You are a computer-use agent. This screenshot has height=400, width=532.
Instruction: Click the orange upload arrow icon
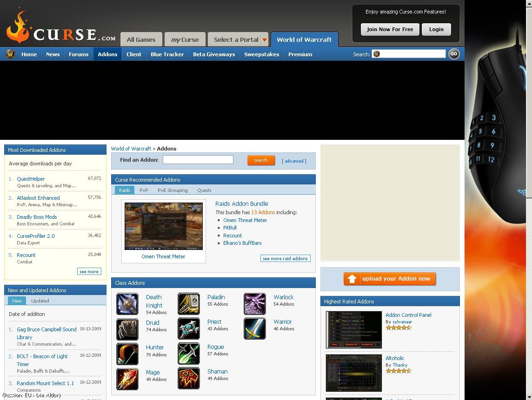pos(352,279)
